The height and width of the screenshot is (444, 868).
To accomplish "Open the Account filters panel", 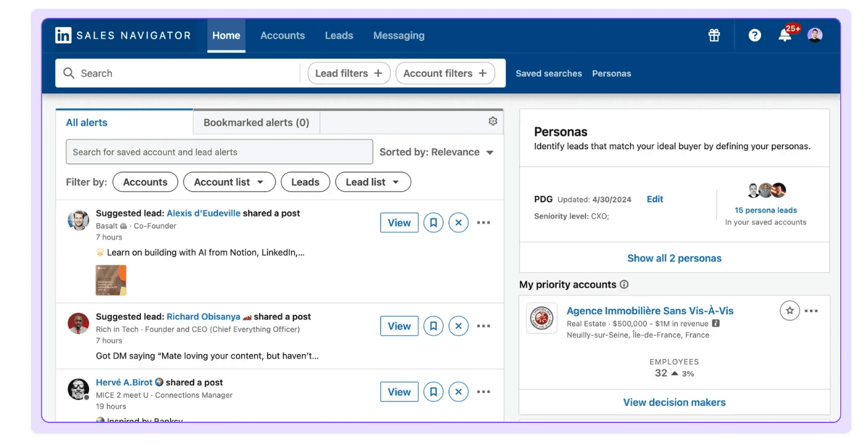I will click(445, 73).
